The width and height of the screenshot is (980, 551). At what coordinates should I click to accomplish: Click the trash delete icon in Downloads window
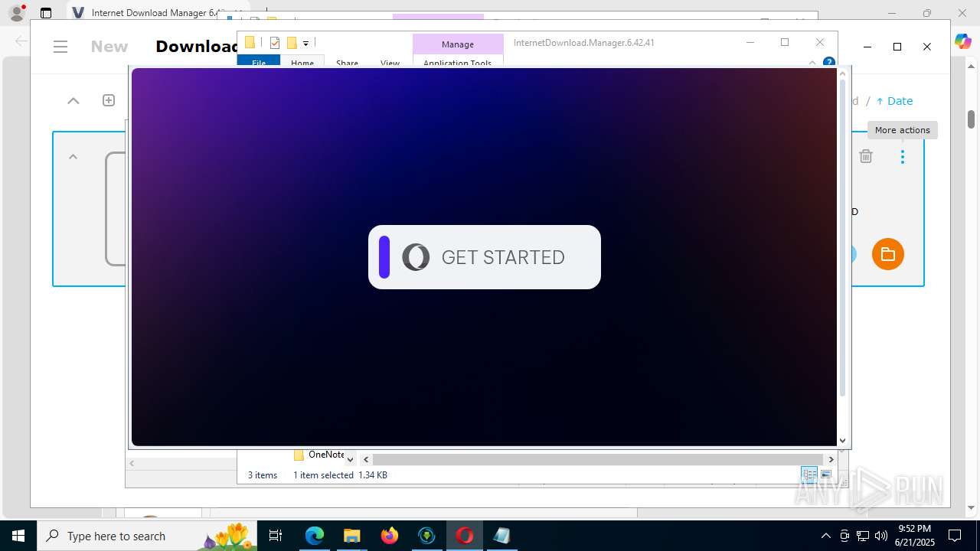[x=866, y=156]
